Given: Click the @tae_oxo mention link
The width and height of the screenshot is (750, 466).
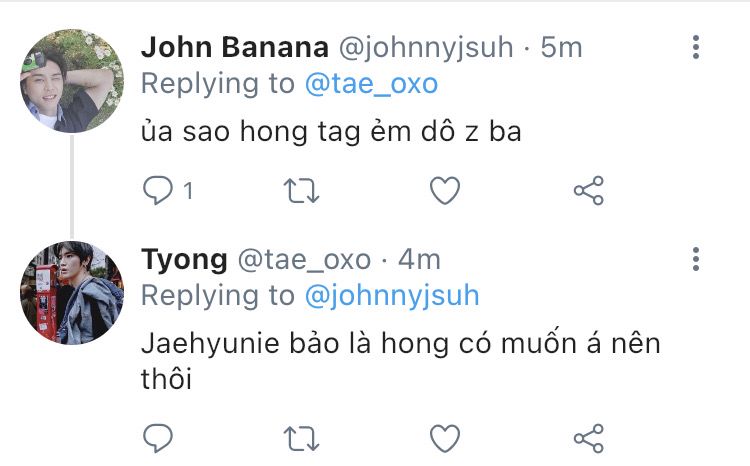Looking at the screenshot, I should click(372, 84).
